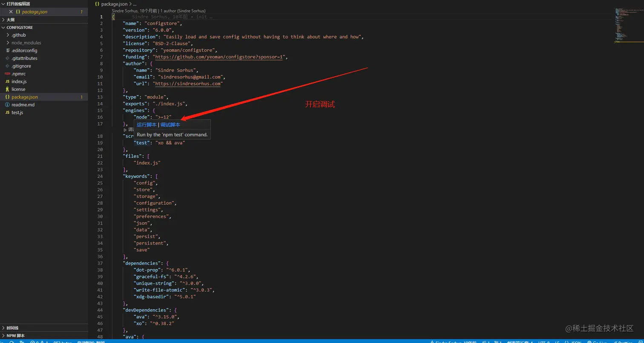
Task: Click the info icon beside readme.md
Action: click(8, 105)
